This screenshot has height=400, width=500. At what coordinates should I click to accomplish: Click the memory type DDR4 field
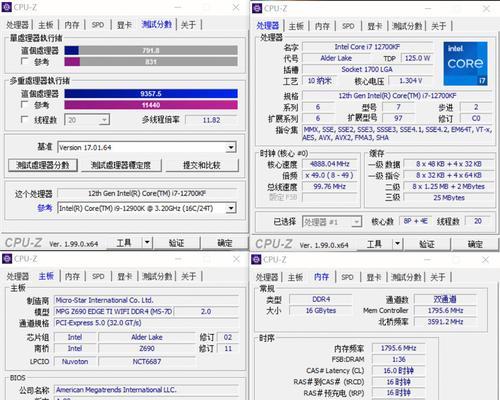(x=321, y=299)
